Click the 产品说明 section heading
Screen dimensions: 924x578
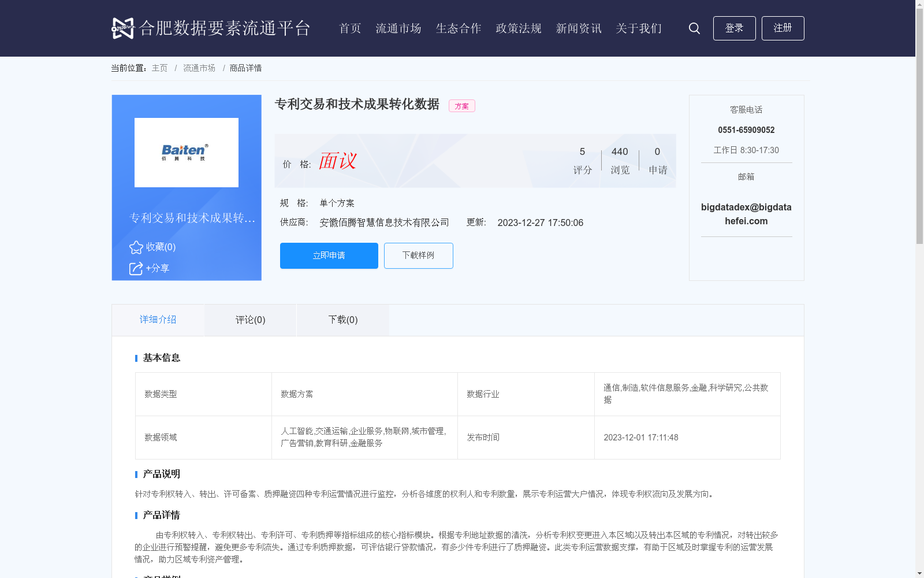coord(162,475)
